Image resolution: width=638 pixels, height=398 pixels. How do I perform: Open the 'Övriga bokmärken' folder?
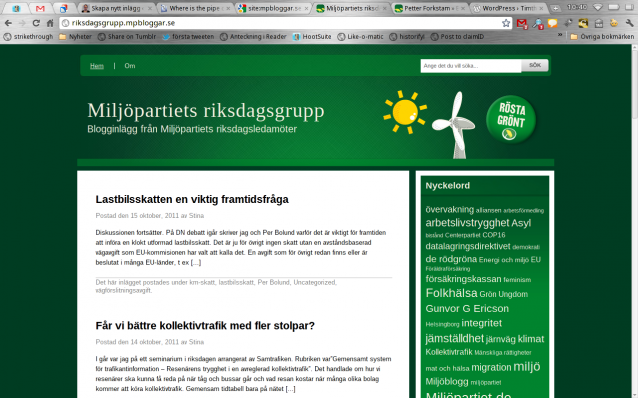tap(602, 37)
